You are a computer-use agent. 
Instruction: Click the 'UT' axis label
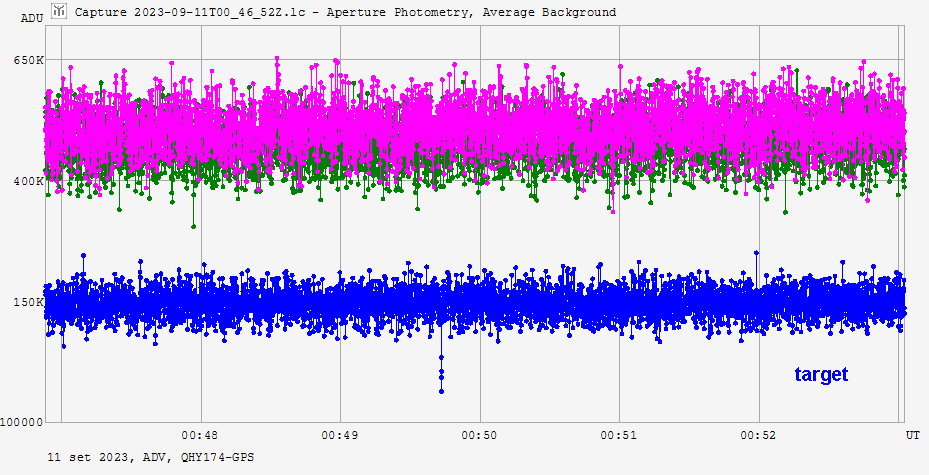(x=912, y=435)
